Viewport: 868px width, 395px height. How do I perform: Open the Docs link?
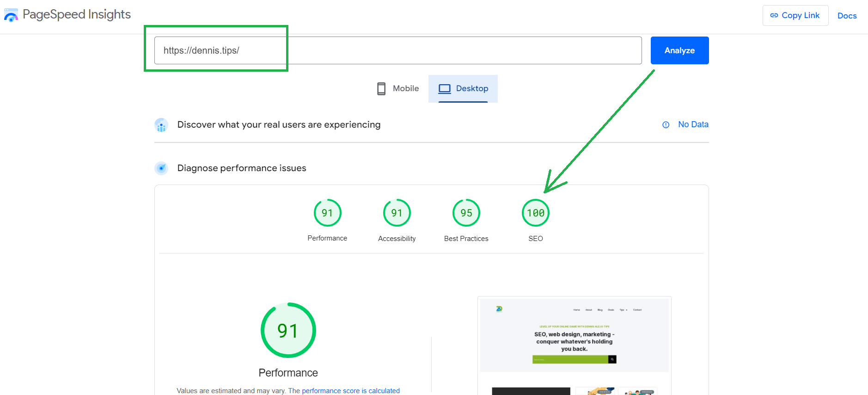(x=847, y=16)
